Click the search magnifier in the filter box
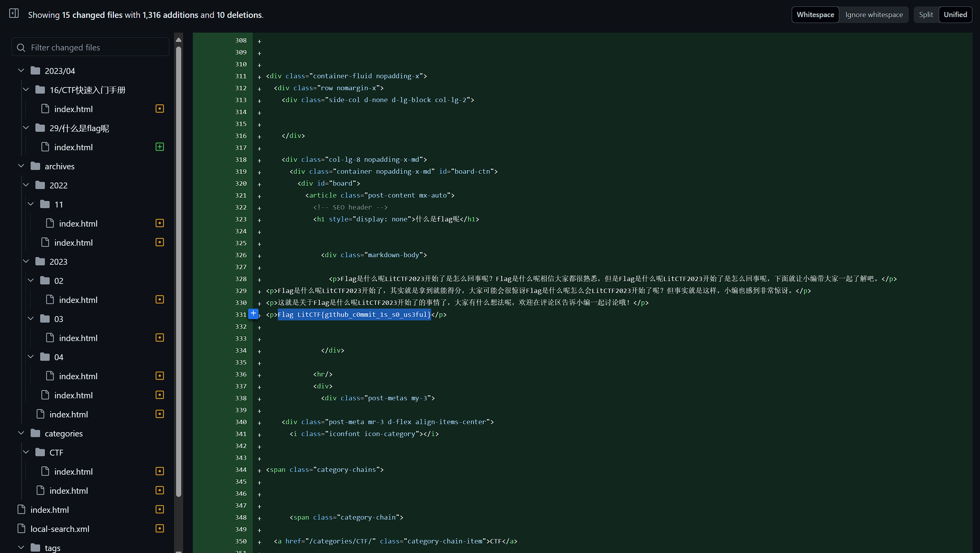This screenshot has width=980, height=553. pyautogui.click(x=21, y=48)
